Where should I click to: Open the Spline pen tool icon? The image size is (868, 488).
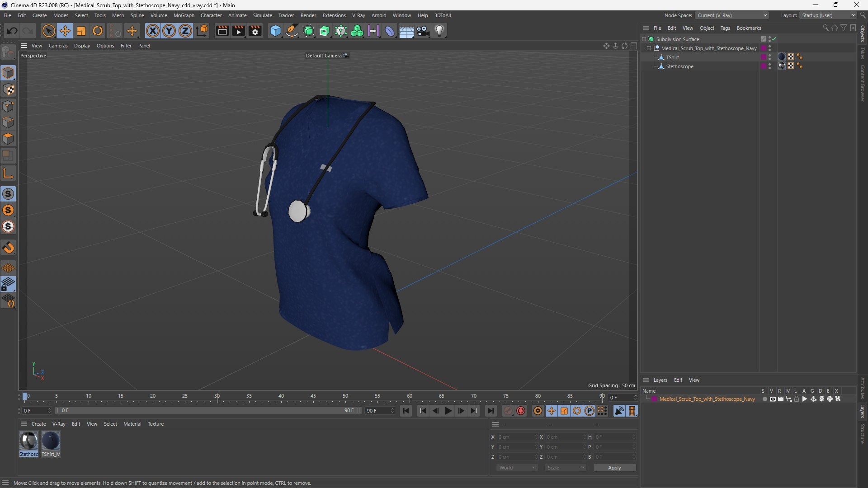[x=292, y=31]
